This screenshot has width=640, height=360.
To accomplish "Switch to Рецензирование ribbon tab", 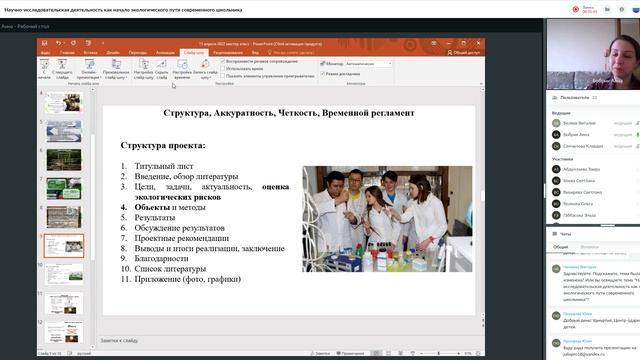I will 228,53.
